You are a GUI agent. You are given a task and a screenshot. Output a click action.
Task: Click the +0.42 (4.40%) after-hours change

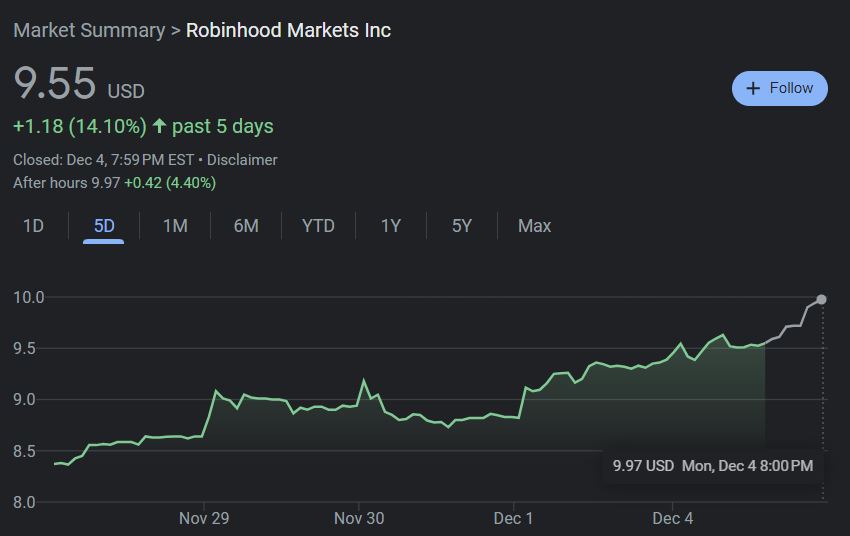pos(170,183)
